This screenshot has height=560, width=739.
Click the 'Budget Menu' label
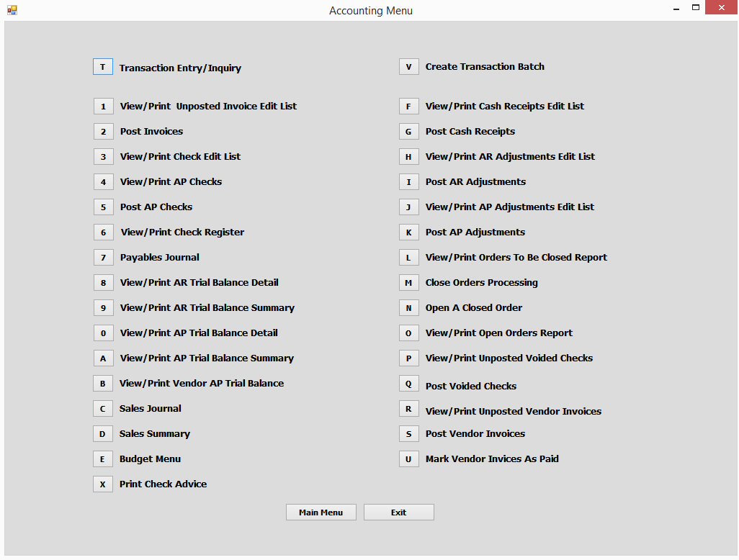(x=150, y=459)
